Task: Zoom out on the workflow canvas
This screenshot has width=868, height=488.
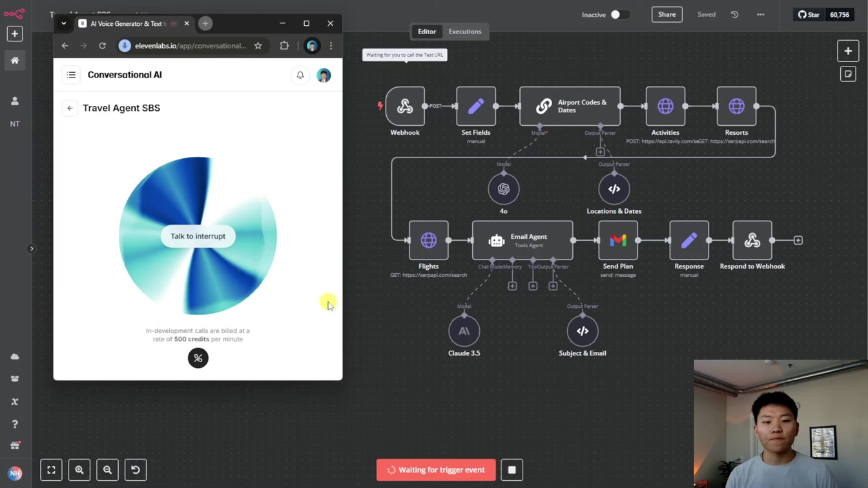Action: click(x=108, y=470)
